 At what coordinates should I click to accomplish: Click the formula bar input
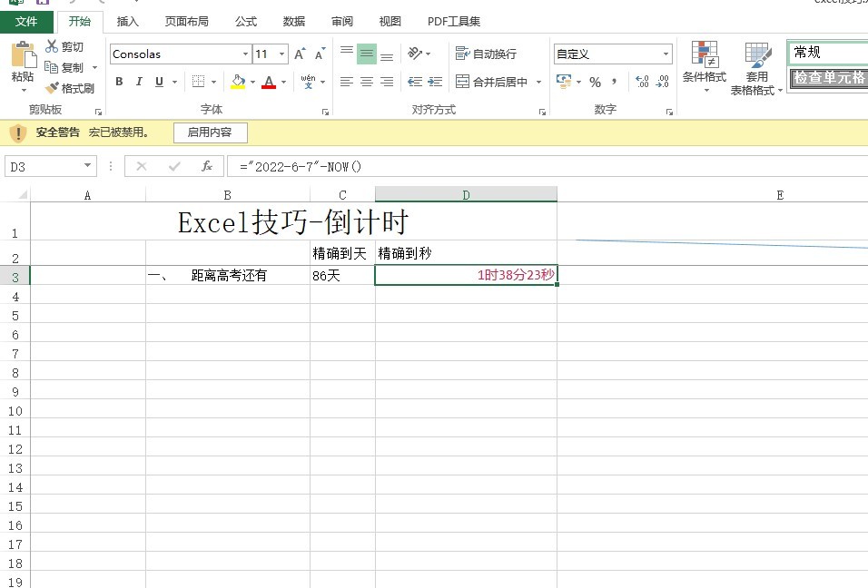547,166
